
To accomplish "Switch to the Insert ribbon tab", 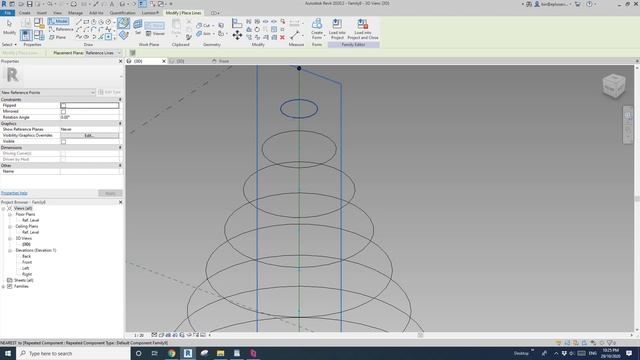I will point(42,13).
